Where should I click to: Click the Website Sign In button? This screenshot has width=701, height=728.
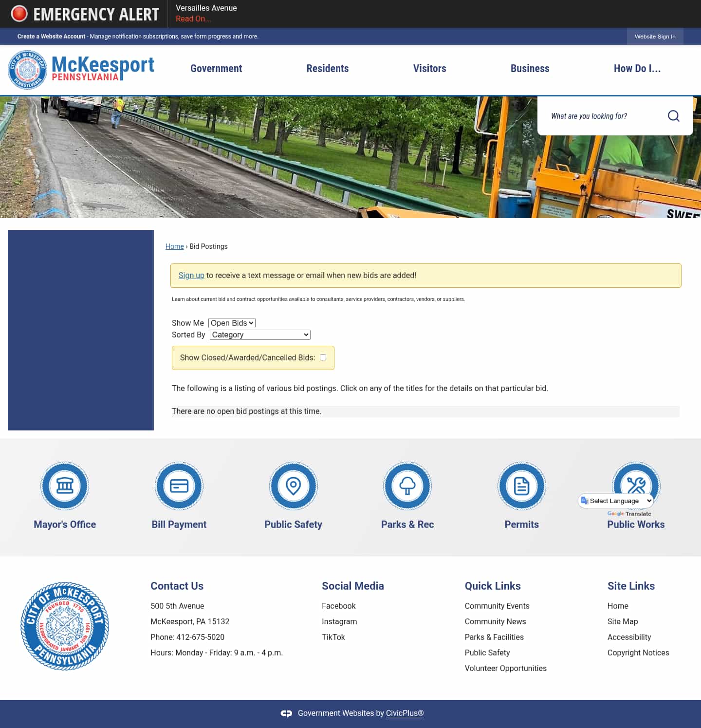pyautogui.click(x=654, y=37)
